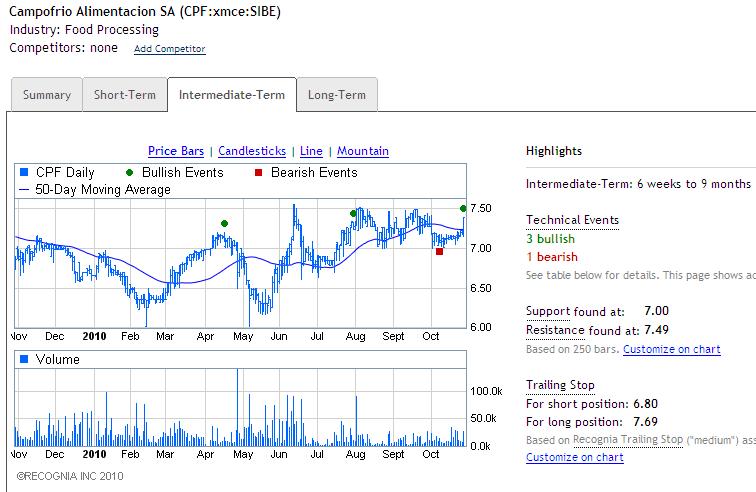Image resolution: width=756 pixels, height=492 pixels.
Task: Click the Add Competitor link
Action: point(170,49)
